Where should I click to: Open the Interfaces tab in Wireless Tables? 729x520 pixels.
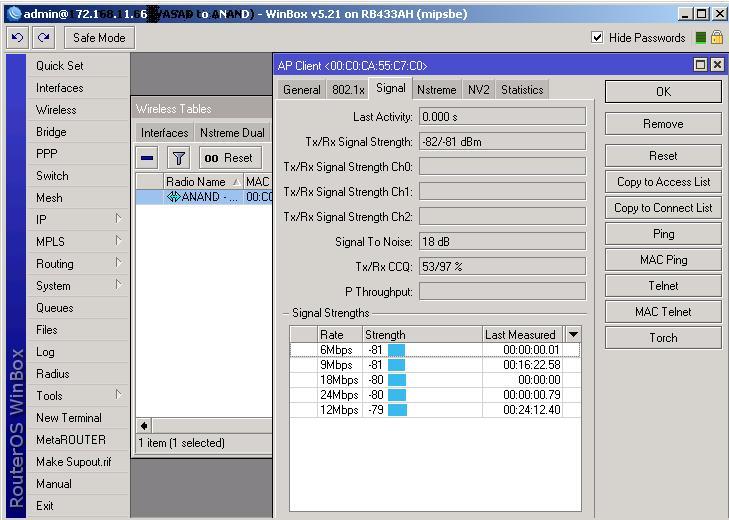coord(165,133)
